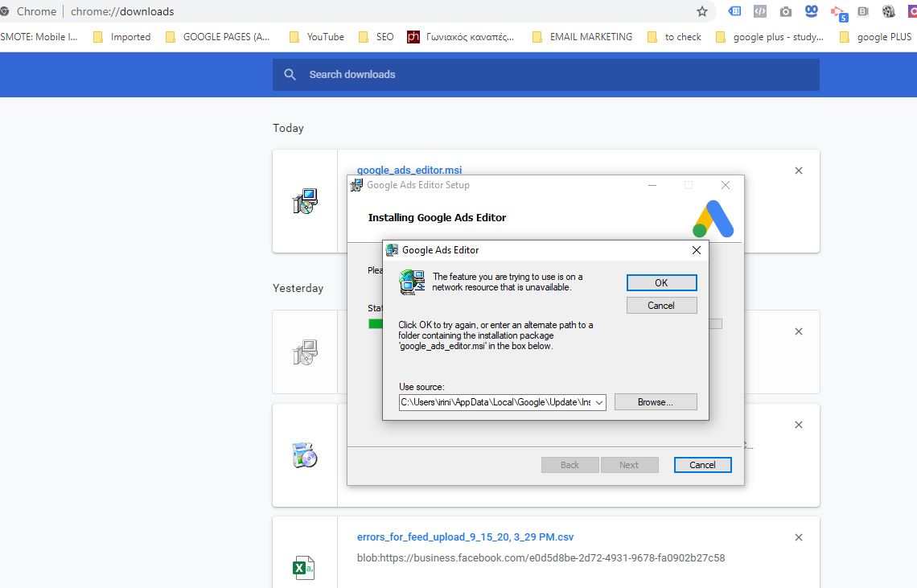The height and width of the screenshot is (588, 917).
Task: Click the disabled Back button in Setup
Action: point(570,465)
